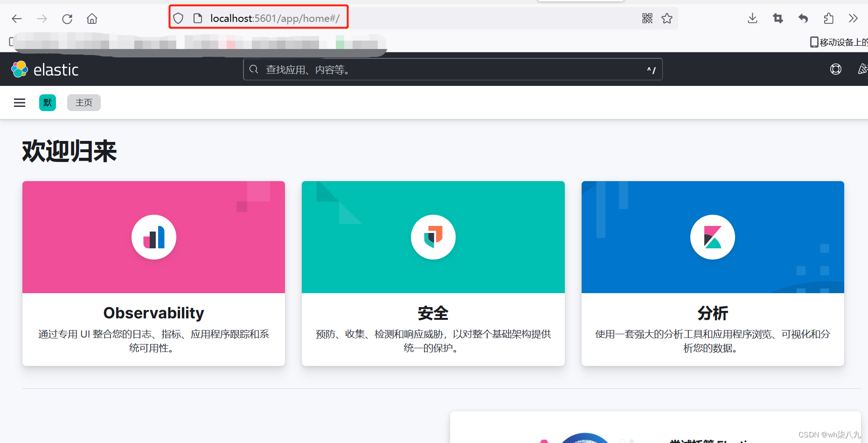The image size is (868, 443).
Task: Open the browser home page icon
Action: click(92, 19)
